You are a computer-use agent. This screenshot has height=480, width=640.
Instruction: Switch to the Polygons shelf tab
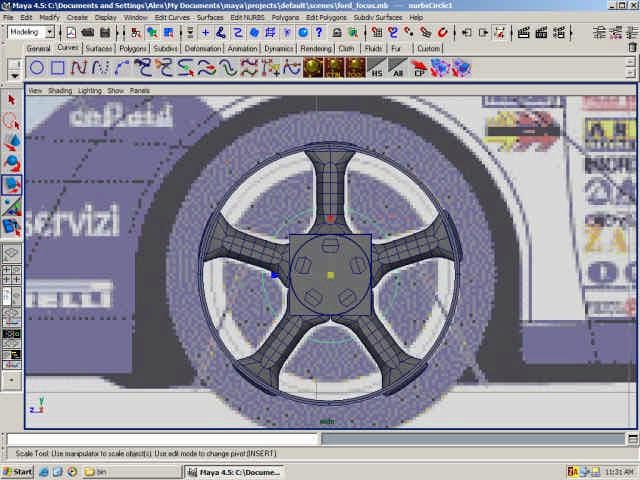[132, 48]
